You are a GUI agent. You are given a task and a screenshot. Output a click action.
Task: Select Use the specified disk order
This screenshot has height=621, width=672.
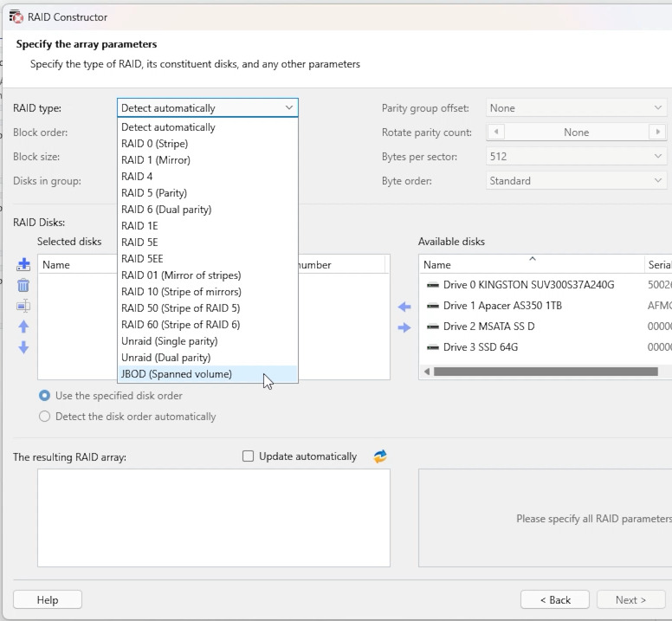click(x=44, y=396)
